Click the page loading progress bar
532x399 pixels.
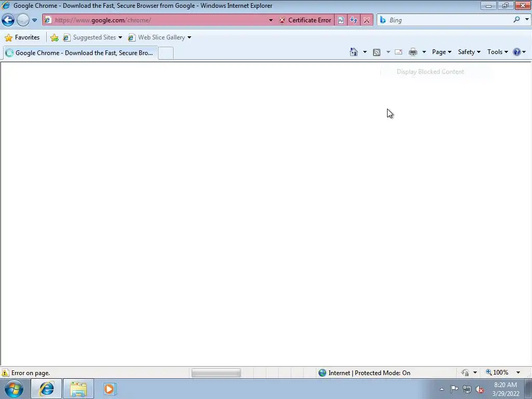(216, 373)
